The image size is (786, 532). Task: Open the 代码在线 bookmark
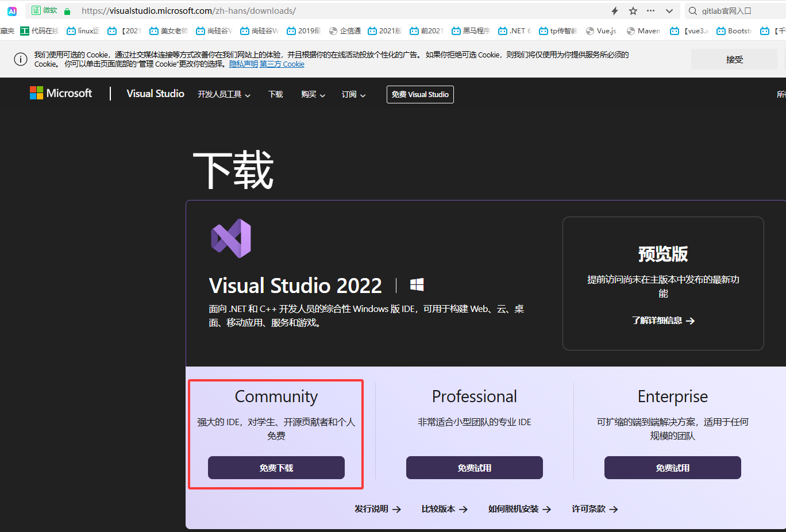click(x=39, y=31)
